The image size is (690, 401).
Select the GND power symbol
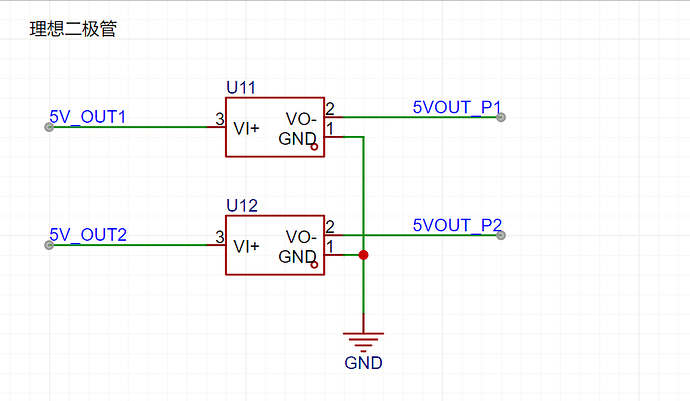point(363,341)
